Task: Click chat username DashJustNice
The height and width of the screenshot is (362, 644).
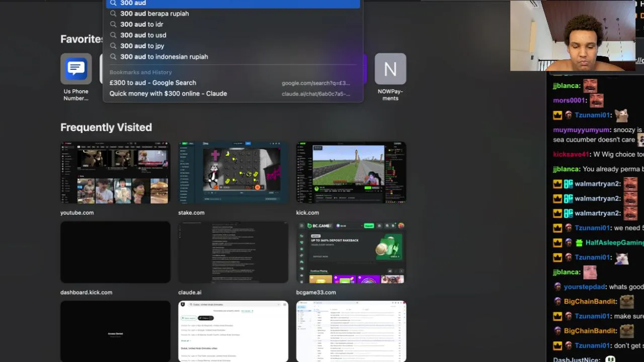Action: pos(577,359)
